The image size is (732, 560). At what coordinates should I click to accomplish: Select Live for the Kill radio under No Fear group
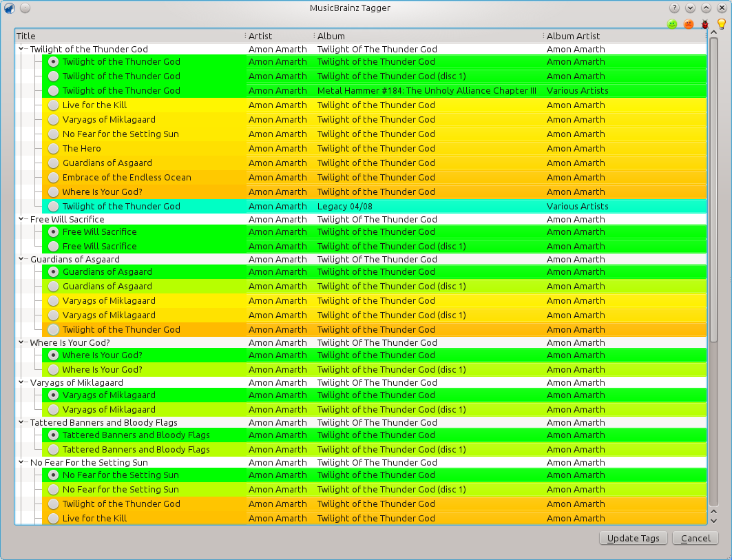[54, 519]
